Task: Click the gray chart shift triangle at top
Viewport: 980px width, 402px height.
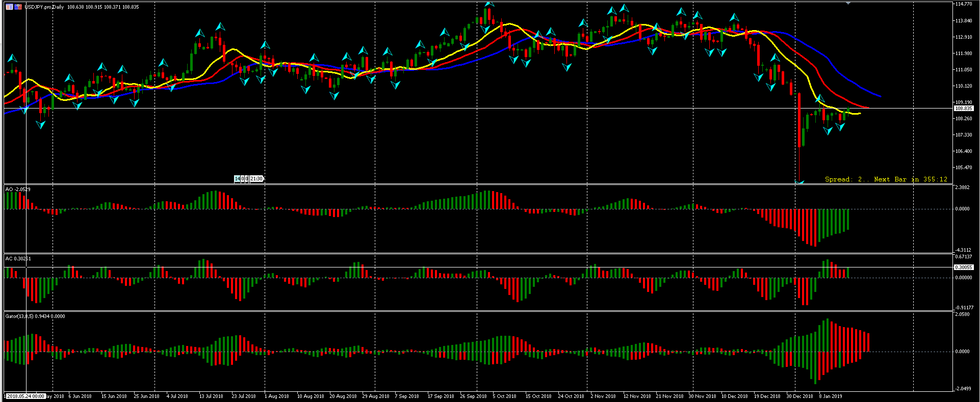Action: coord(847,3)
